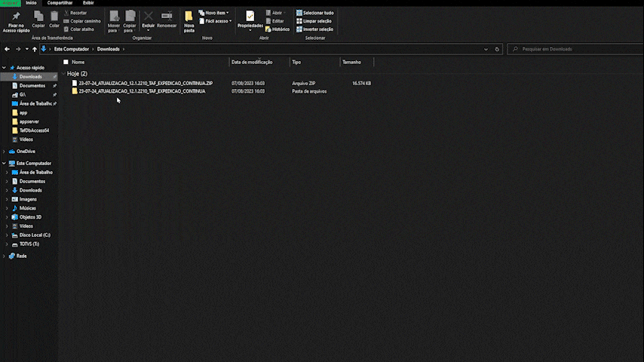Refresh the Downloads folder
644x362 pixels.
click(x=497, y=49)
